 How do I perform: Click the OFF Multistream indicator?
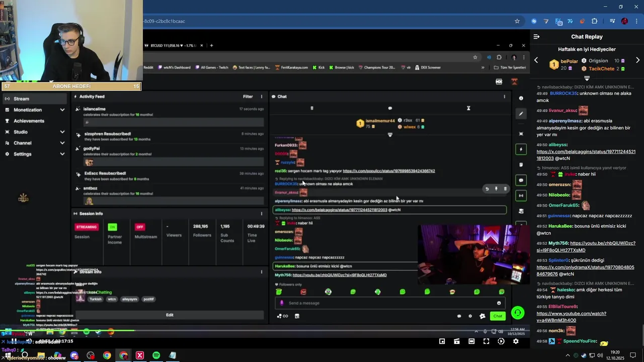click(140, 227)
